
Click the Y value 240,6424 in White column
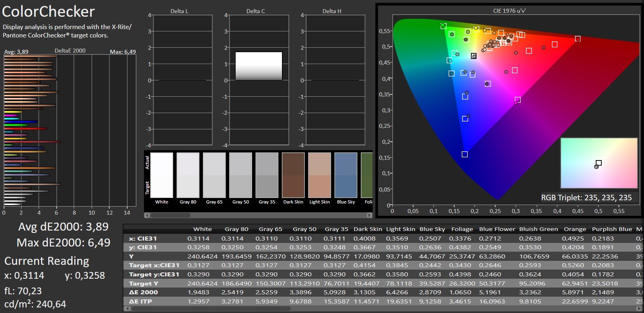coord(202,256)
